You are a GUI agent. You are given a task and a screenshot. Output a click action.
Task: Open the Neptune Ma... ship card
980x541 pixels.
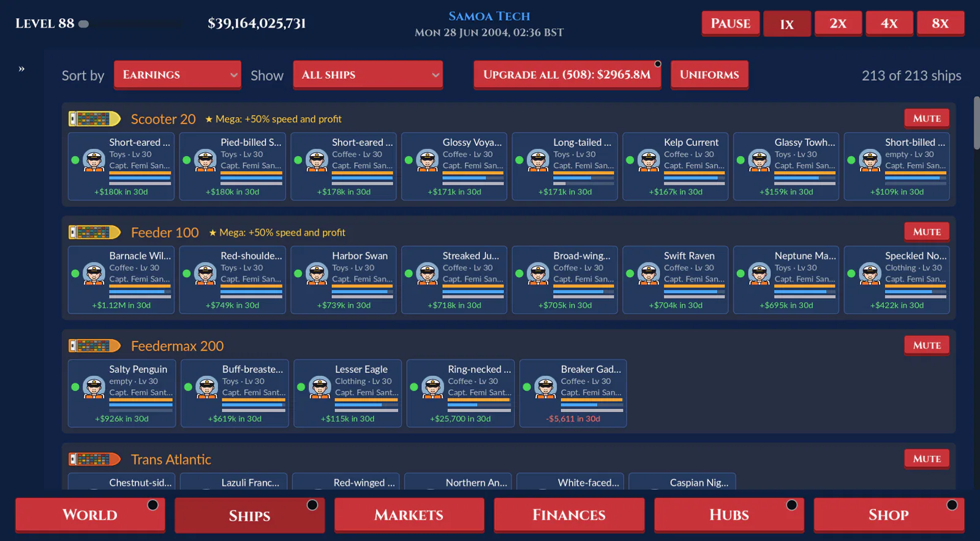click(x=786, y=280)
